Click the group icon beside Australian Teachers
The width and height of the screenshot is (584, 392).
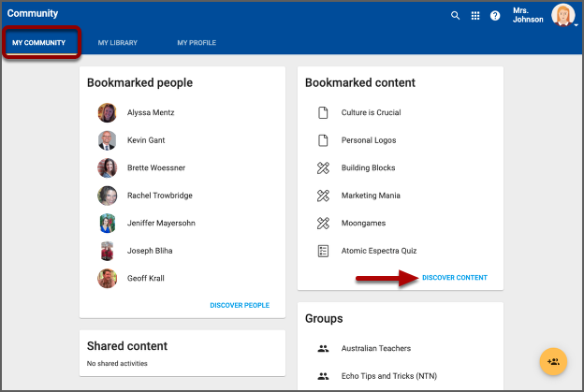click(x=323, y=349)
